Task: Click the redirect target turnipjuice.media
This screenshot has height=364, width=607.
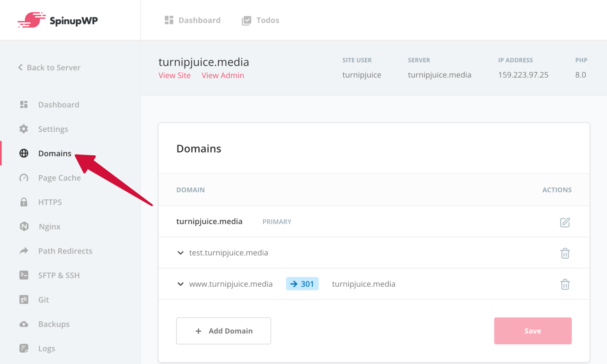Action: tap(364, 284)
